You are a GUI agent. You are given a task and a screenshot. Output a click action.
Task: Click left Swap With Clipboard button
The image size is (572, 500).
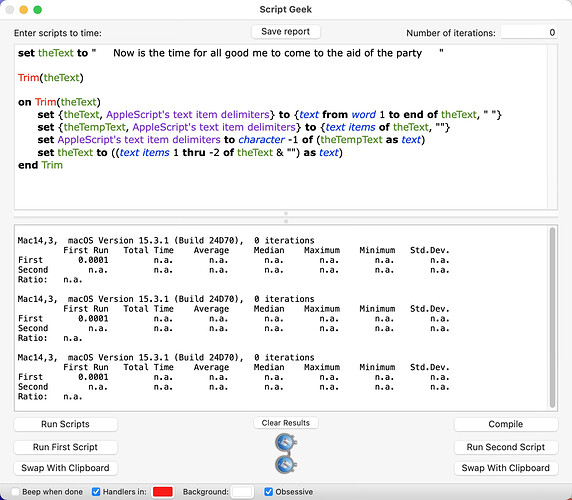(66, 468)
